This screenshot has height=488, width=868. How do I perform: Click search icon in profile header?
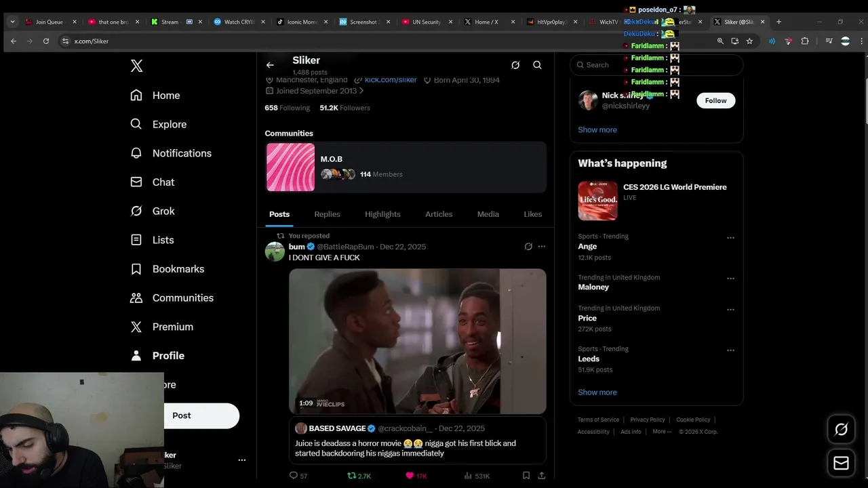point(537,65)
